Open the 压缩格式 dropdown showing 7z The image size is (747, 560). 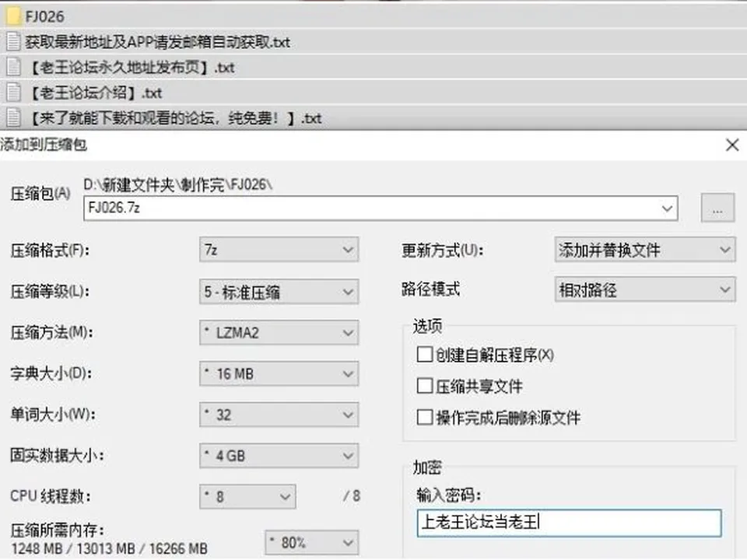[x=279, y=250]
